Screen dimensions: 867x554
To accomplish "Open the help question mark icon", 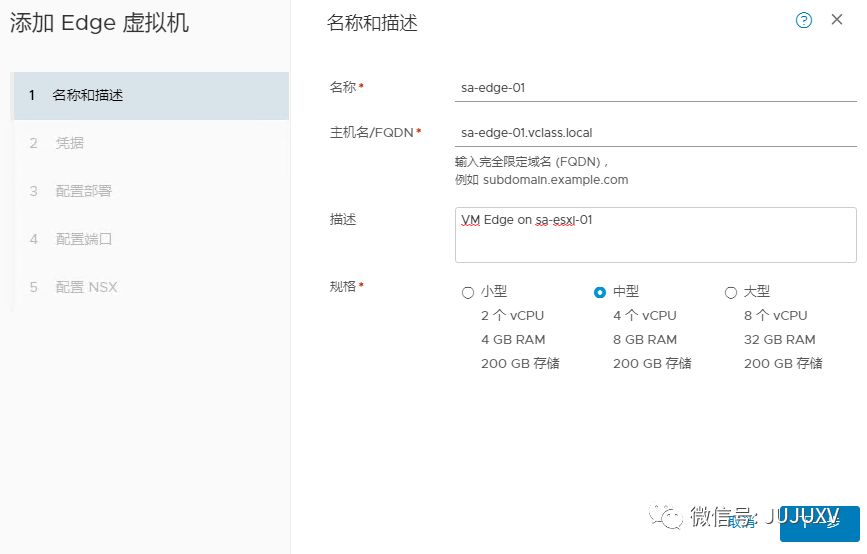I will pos(804,20).
